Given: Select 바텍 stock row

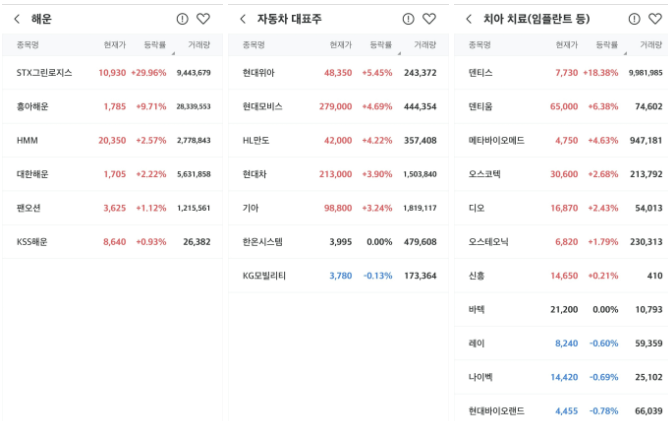Looking at the screenshot, I should point(561,310).
